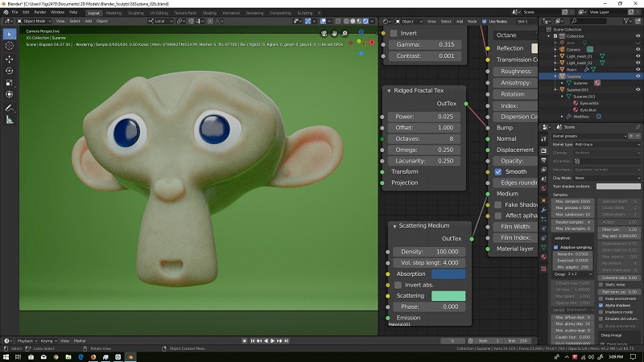Select the Select Box tool
This screenshot has height=362, width=644.
10,34
